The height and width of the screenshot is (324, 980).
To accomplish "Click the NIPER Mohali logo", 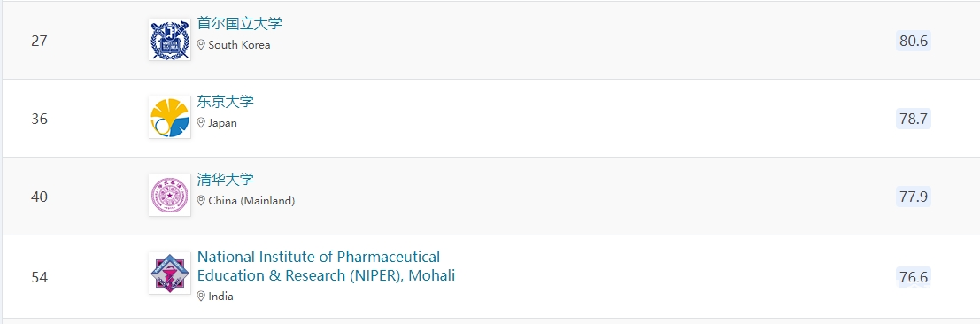I will 169,274.
